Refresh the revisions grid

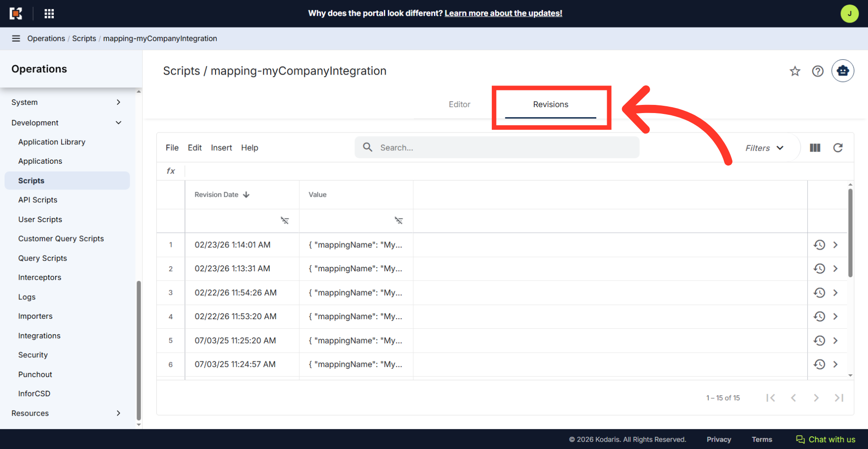coord(838,148)
